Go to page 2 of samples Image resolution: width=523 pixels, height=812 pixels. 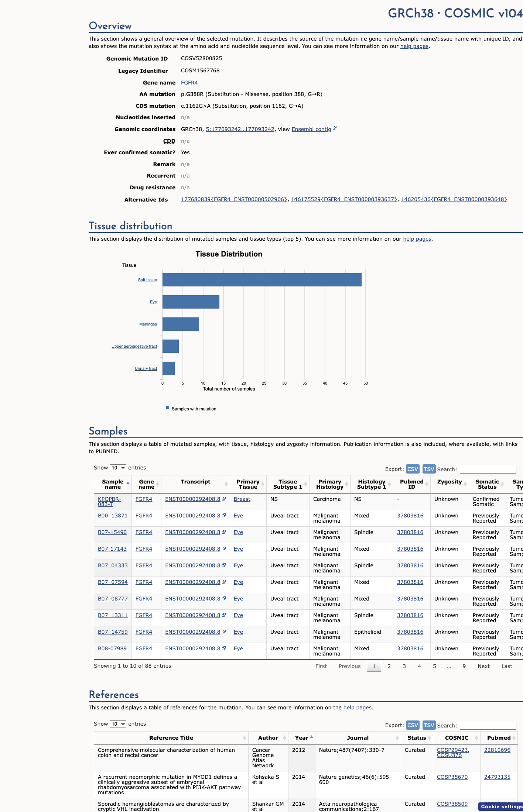pyautogui.click(x=389, y=666)
